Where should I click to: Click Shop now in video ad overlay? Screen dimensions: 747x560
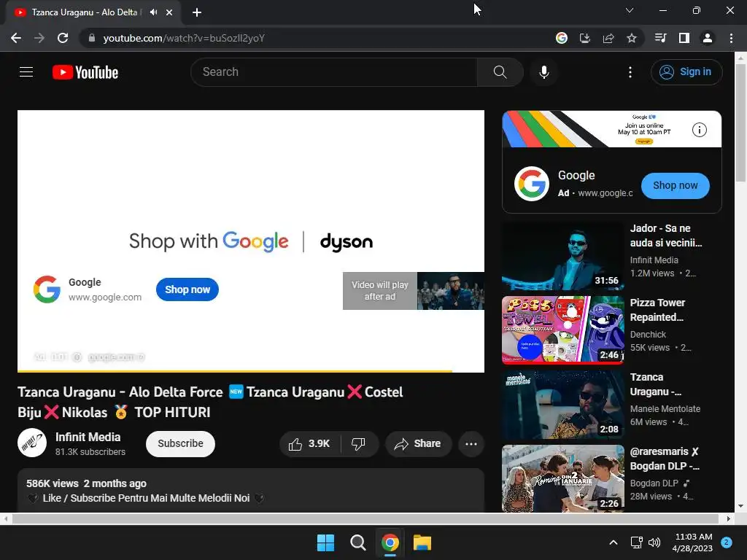tap(187, 289)
